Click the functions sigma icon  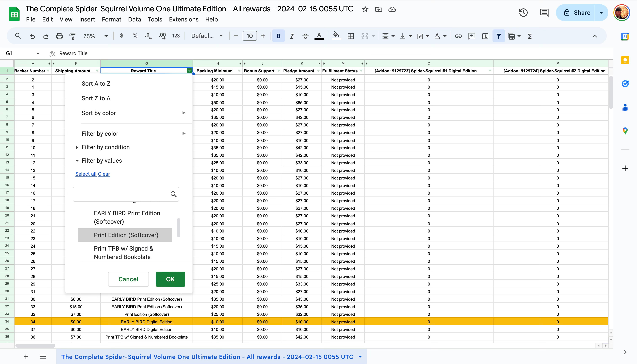[x=530, y=36]
